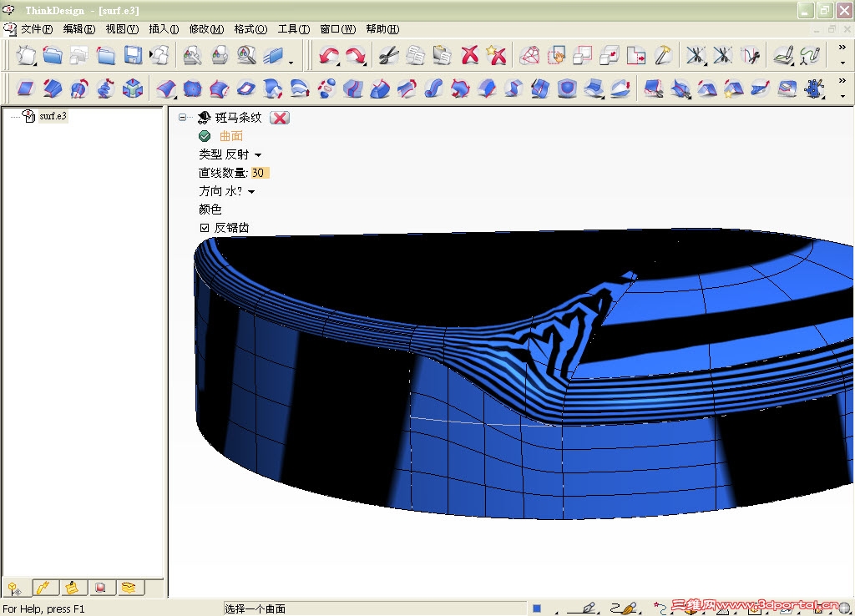Toggle the 反锯齿 anti-aliasing checkbox

coord(204,228)
